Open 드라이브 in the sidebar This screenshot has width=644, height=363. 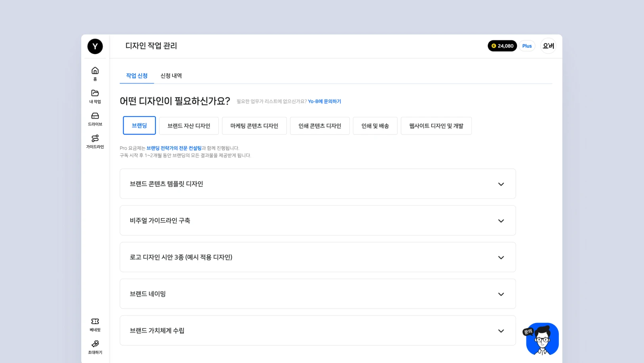[95, 119]
